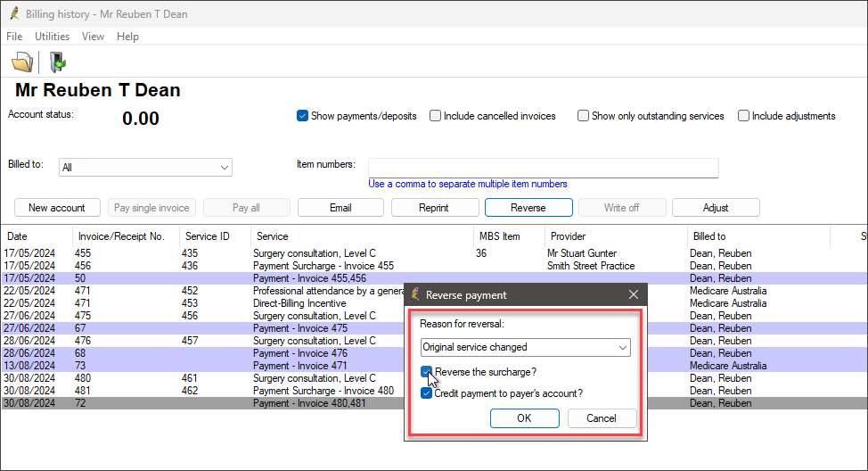Open the Utilities menu
This screenshot has width=868, height=471.
52,37
